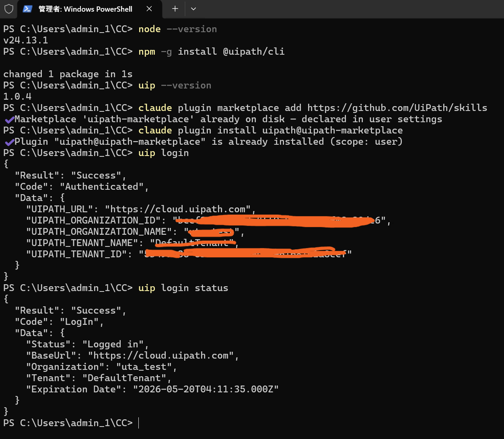The height and width of the screenshot is (439, 504).
Task: Click the last prompt line at the cursor
Action: (x=71, y=423)
